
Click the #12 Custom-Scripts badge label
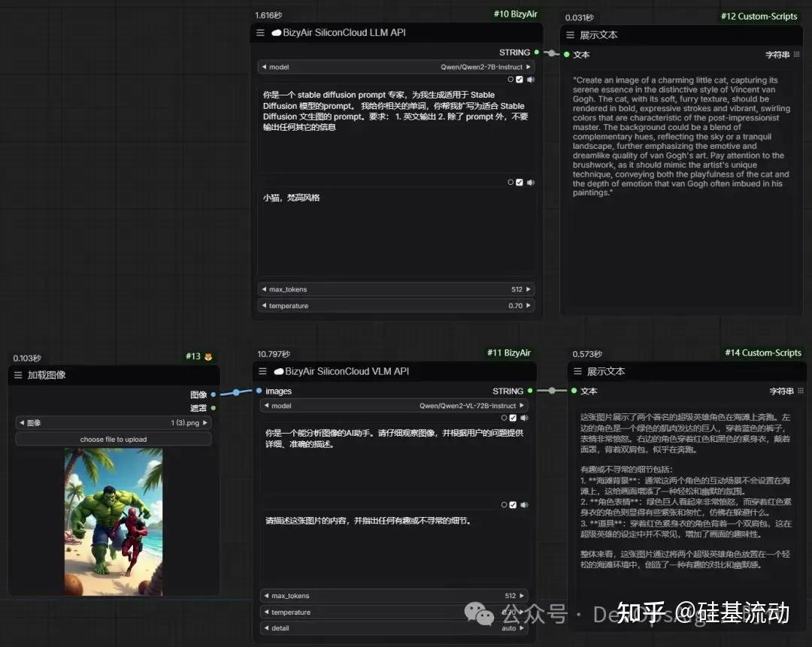click(x=759, y=17)
